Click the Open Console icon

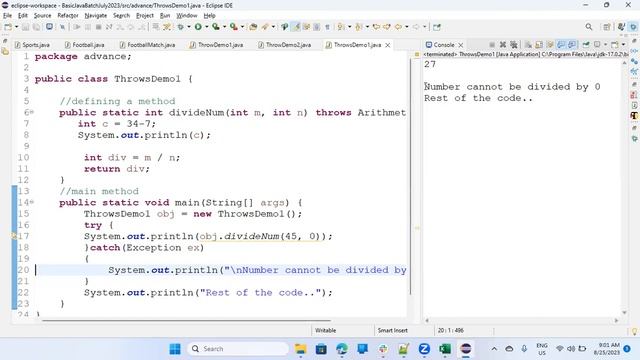[615, 44]
